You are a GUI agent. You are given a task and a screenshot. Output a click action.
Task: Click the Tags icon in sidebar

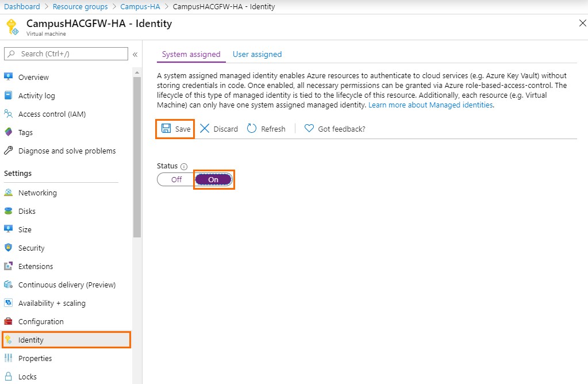[8, 132]
